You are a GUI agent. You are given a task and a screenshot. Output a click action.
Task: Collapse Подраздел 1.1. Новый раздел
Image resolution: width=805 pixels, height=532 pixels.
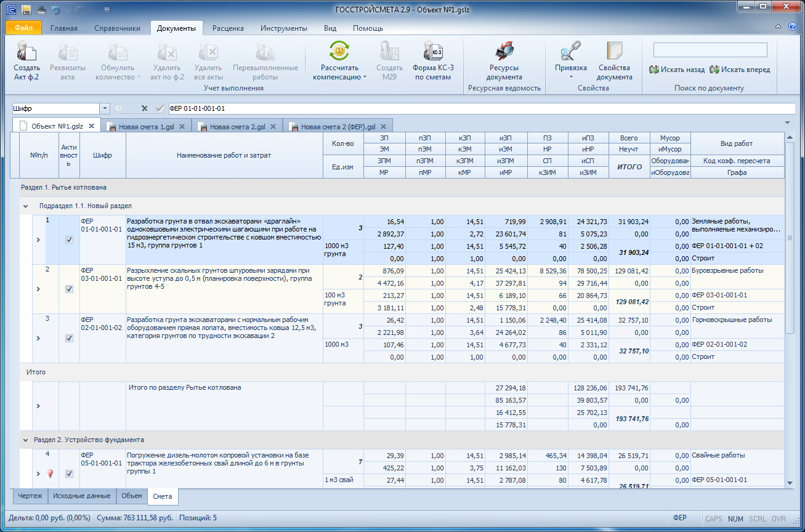pos(26,206)
